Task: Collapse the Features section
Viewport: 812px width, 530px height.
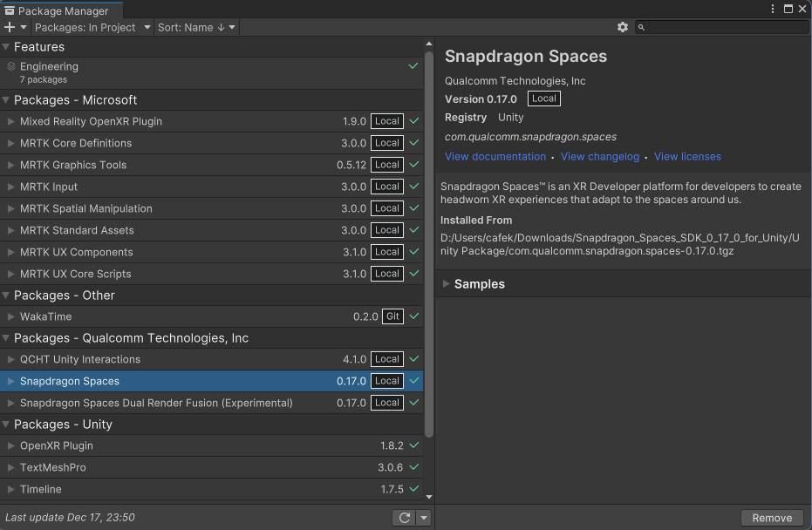Action: point(6,47)
